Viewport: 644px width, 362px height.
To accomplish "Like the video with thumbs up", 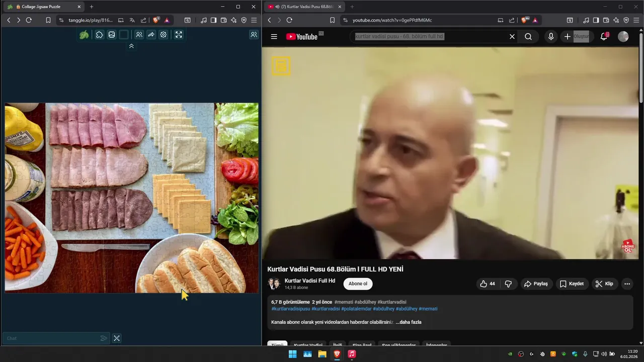I will coord(488,284).
